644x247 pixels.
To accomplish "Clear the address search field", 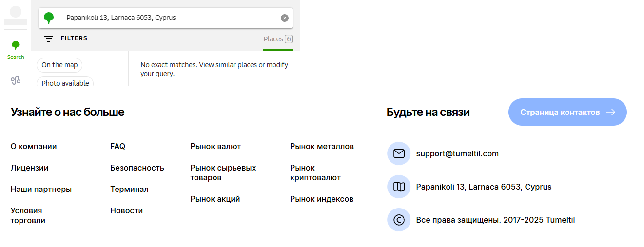I will (x=285, y=18).
